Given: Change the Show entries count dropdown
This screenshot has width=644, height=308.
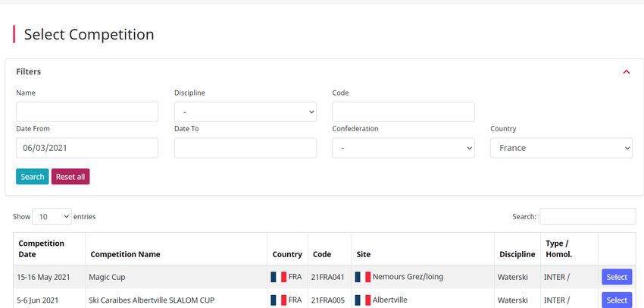Looking at the screenshot, I should pos(52,216).
